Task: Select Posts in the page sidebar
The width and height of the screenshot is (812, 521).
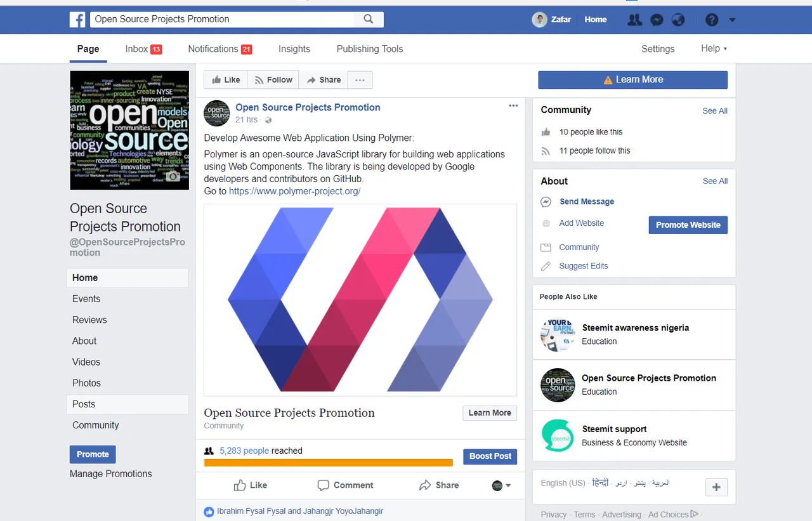Action: (128, 404)
